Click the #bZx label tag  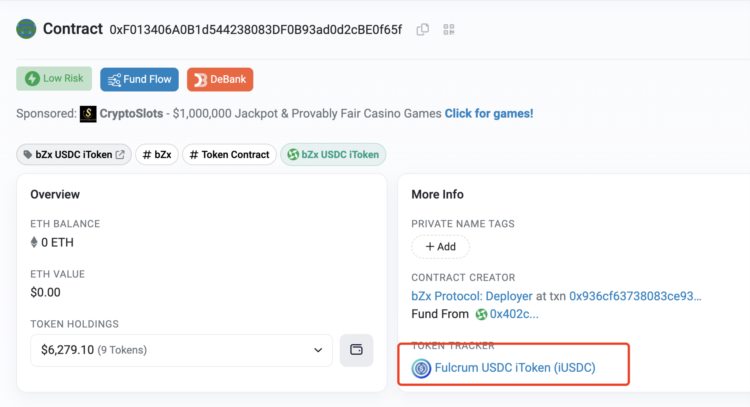[156, 155]
